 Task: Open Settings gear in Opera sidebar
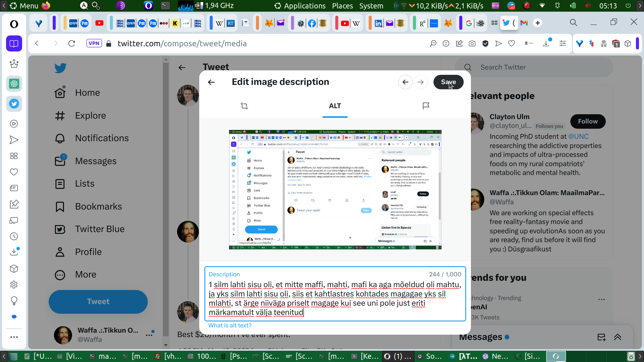coord(14,285)
